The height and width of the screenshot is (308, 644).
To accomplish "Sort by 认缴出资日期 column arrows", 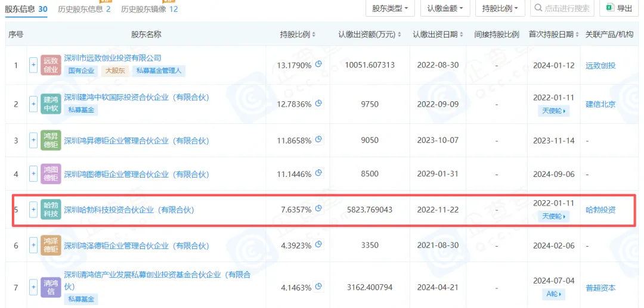I will point(462,35).
